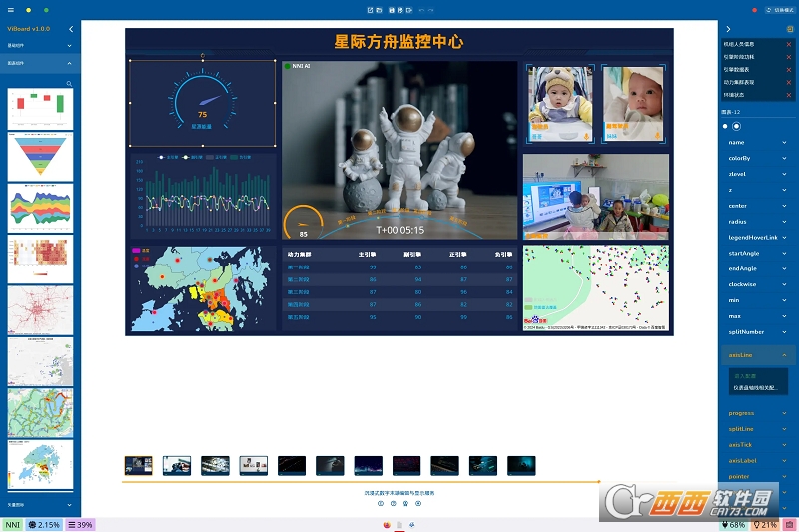
Task: Click the CPU 2.15% status indicator
Action: point(44,525)
